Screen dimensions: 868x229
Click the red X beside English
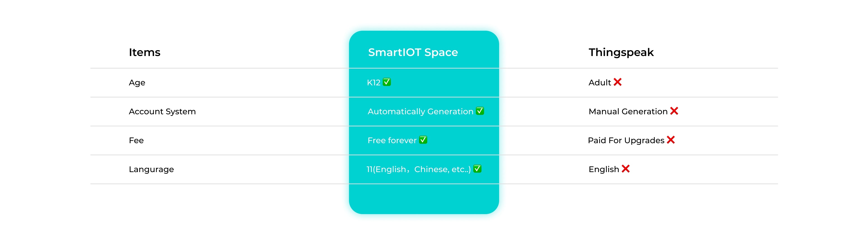[625, 169]
